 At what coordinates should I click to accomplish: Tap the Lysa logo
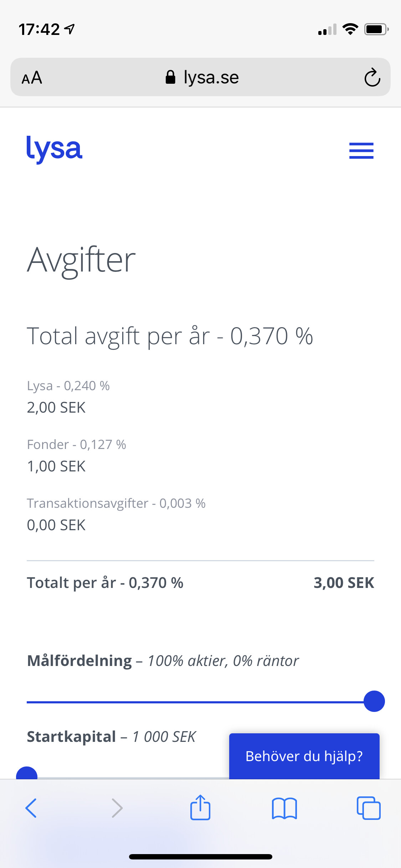tap(54, 149)
